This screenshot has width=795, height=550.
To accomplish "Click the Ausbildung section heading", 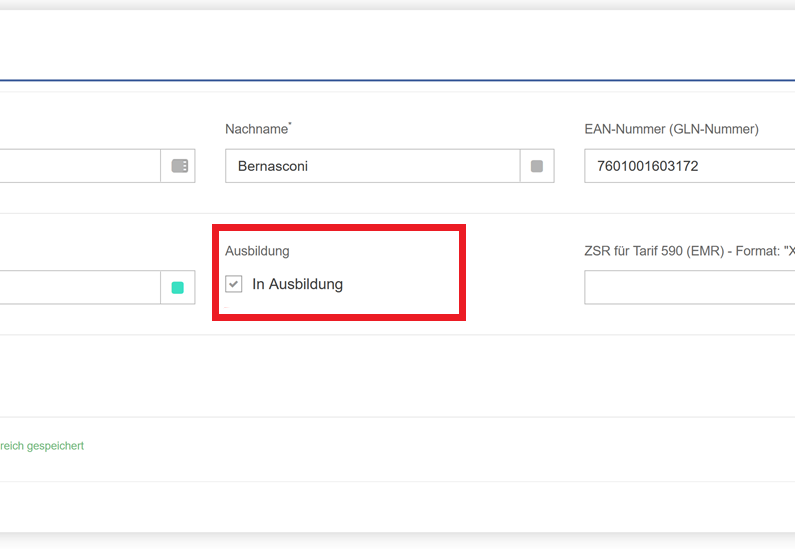I will 257,251.
